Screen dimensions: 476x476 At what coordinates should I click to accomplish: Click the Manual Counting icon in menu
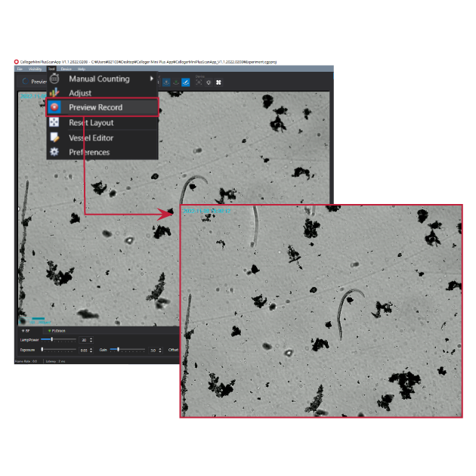[54, 79]
